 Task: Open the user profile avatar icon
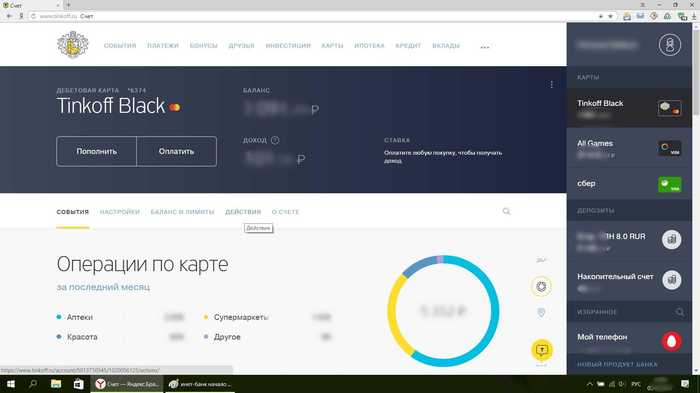670,45
